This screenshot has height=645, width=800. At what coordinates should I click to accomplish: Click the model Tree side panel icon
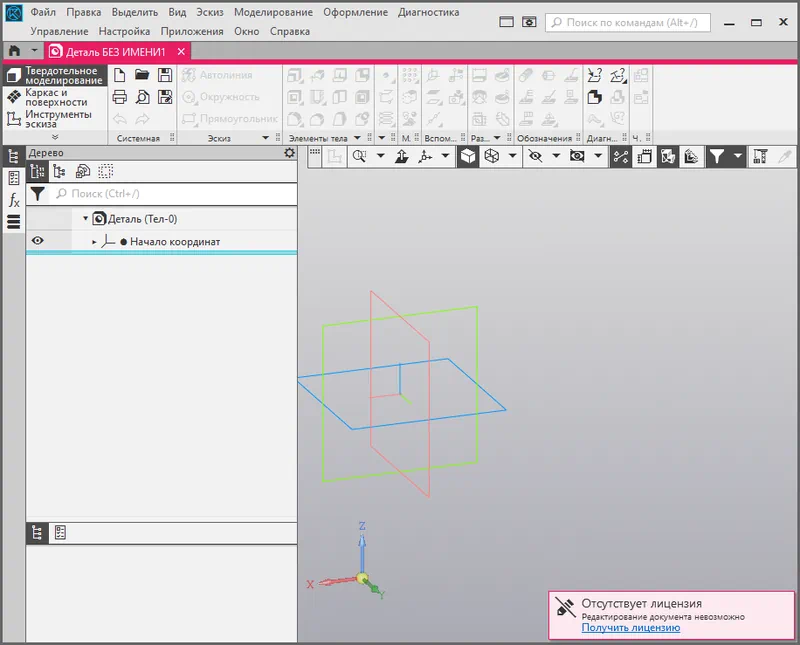[x=14, y=156]
